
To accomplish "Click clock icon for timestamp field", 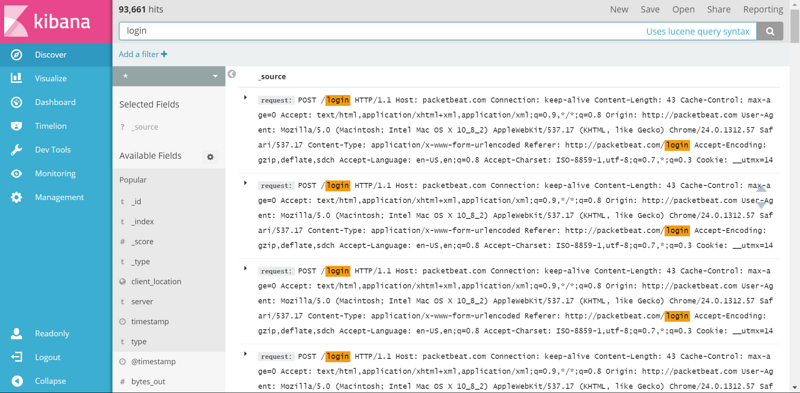I will (x=122, y=322).
